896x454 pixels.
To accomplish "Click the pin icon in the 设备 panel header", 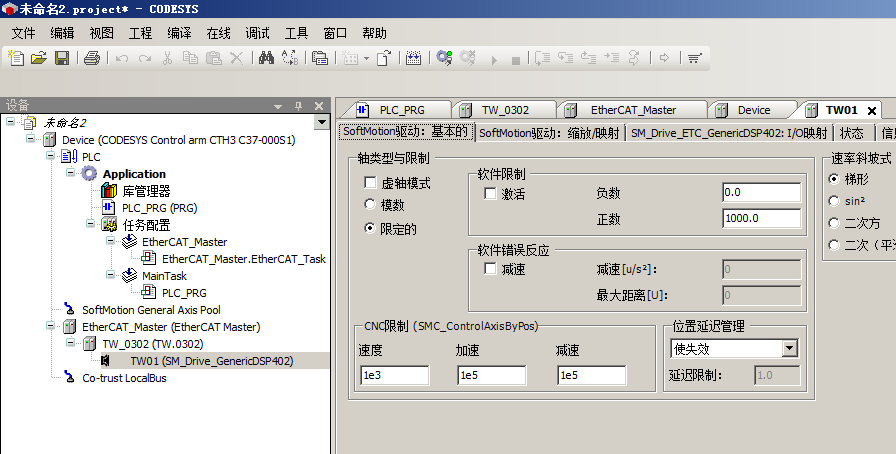I will pos(298,106).
